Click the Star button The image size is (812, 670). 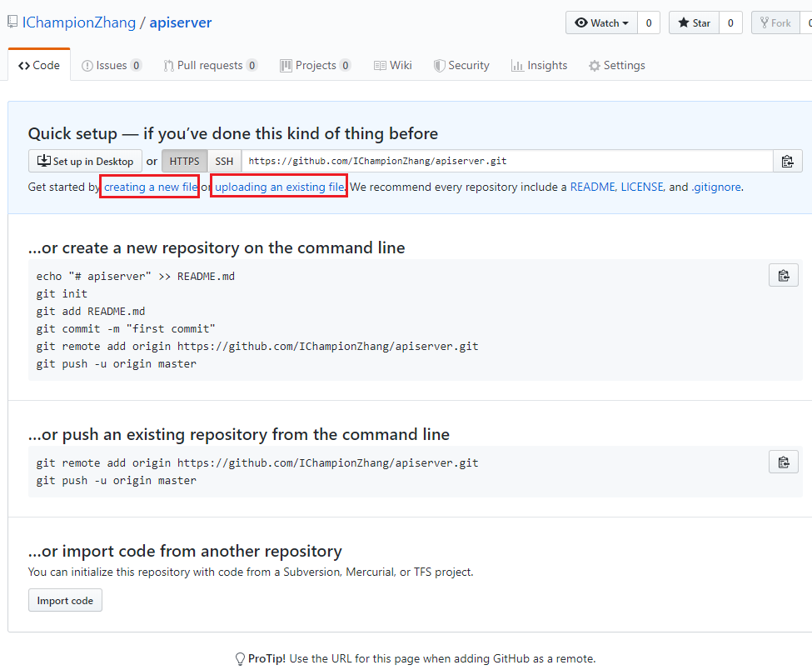tap(694, 22)
